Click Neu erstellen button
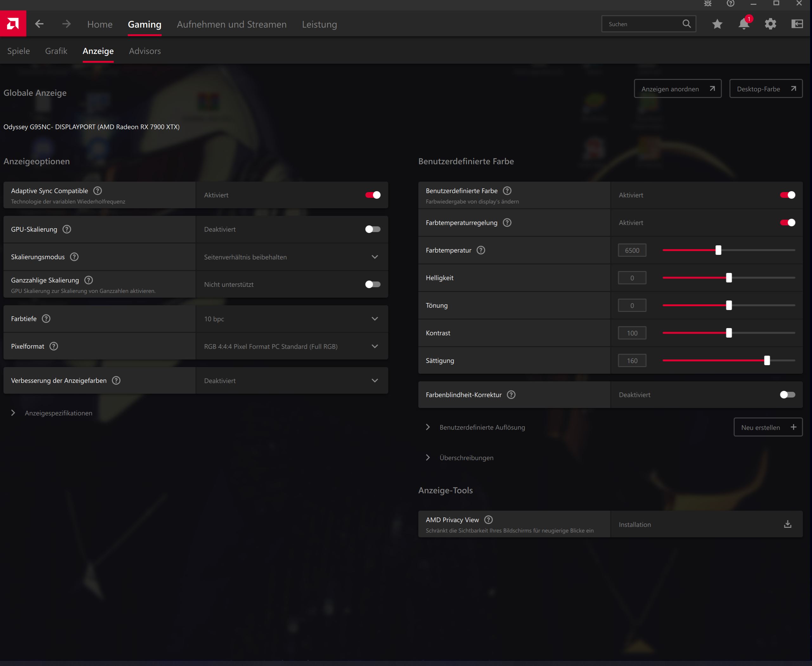The width and height of the screenshot is (812, 666). pyautogui.click(x=768, y=427)
